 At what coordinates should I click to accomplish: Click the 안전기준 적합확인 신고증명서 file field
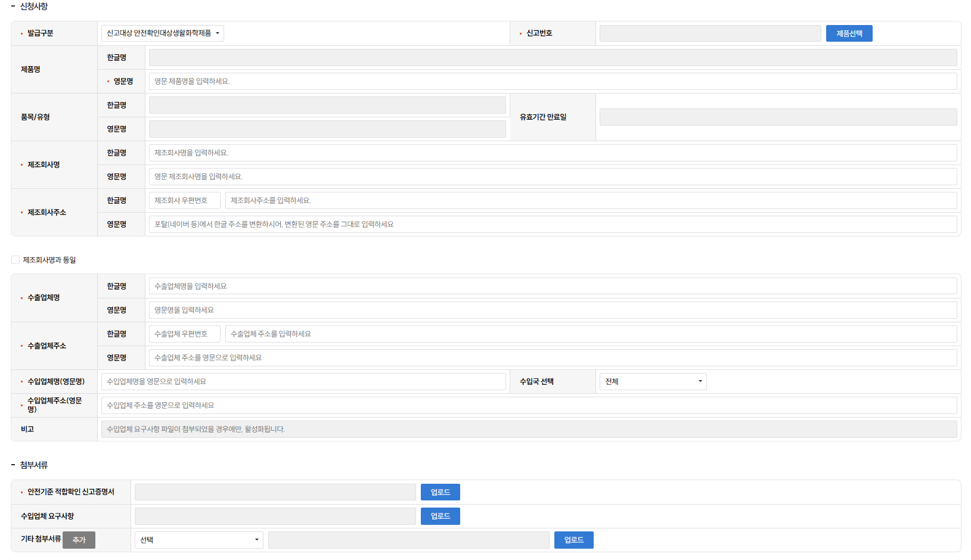[x=275, y=492]
